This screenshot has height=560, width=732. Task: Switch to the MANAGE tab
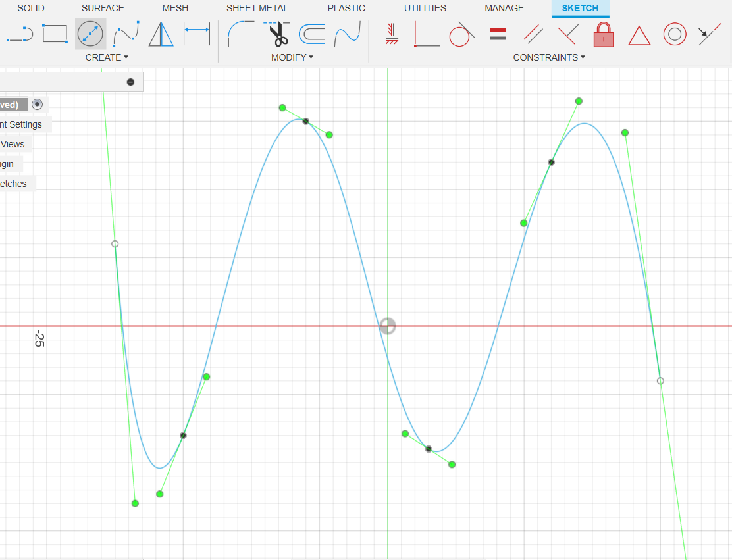(504, 8)
